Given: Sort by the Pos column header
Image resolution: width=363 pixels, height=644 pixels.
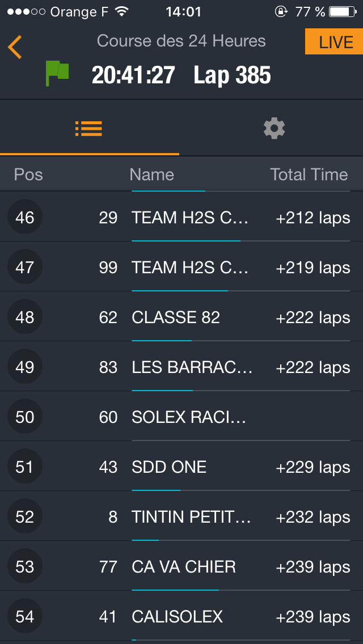Looking at the screenshot, I should 28,175.
